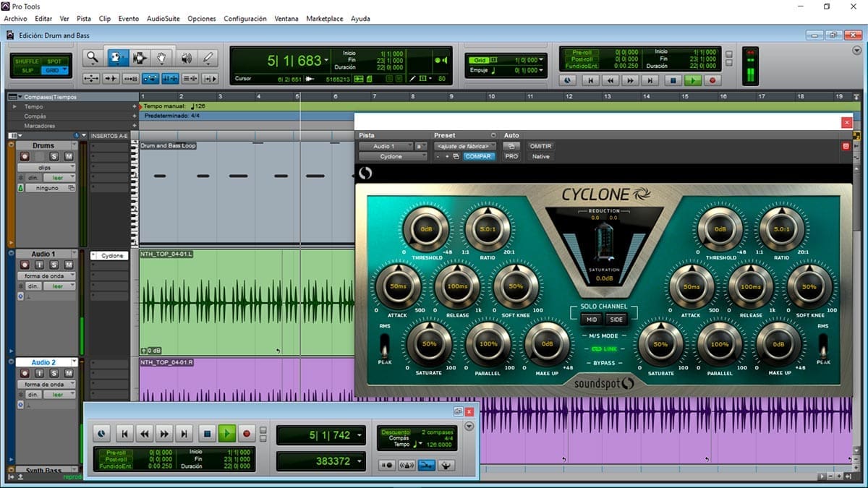
Task: Open the Pista menu
Action: tap(84, 19)
